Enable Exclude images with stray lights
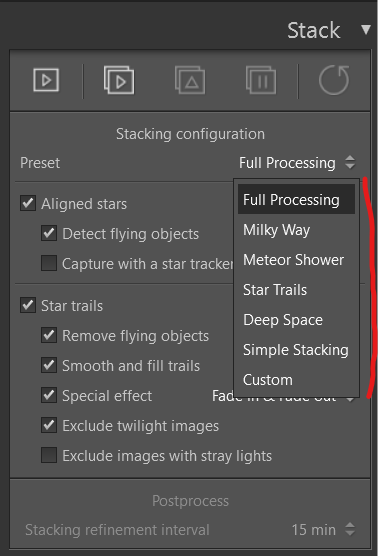378x556 pixels. pos(49,455)
